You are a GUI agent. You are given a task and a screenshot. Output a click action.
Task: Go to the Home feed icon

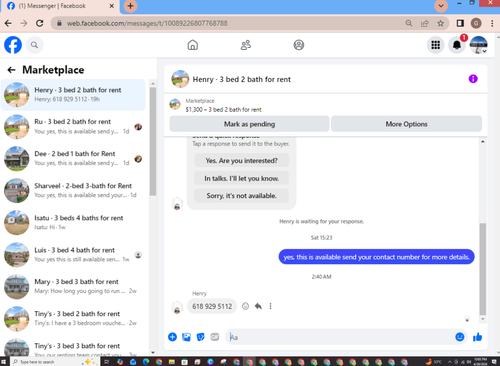pyautogui.click(x=193, y=45)
